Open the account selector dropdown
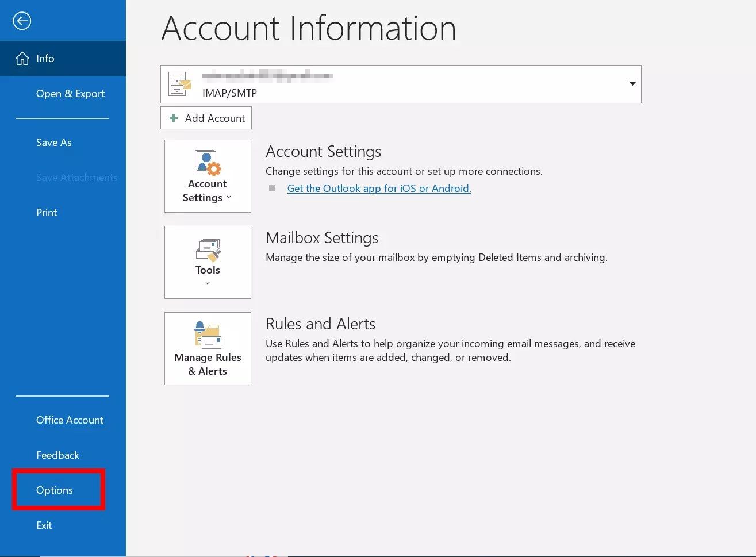The width and height of the screenshot is (756, 557). tap(632, 84)
